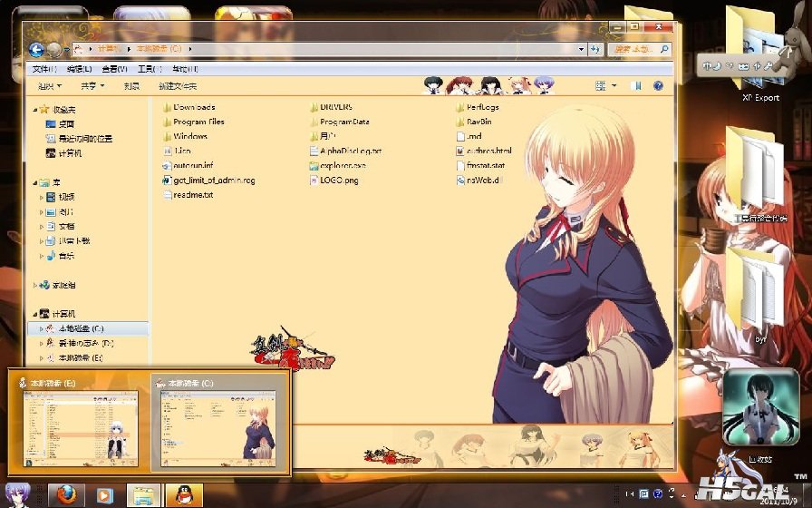Select the Windows folder
Viewport: 812px width, 508px height.
tap(185, 136)
